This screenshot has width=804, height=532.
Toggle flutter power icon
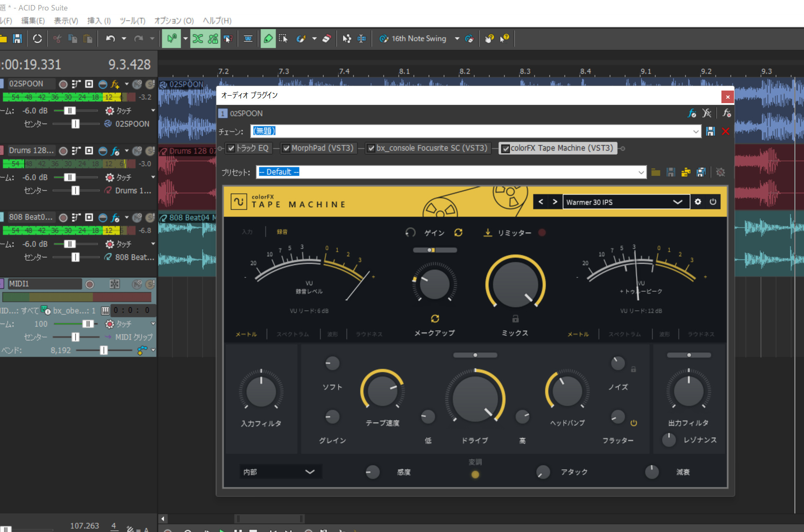click(633, 423)
